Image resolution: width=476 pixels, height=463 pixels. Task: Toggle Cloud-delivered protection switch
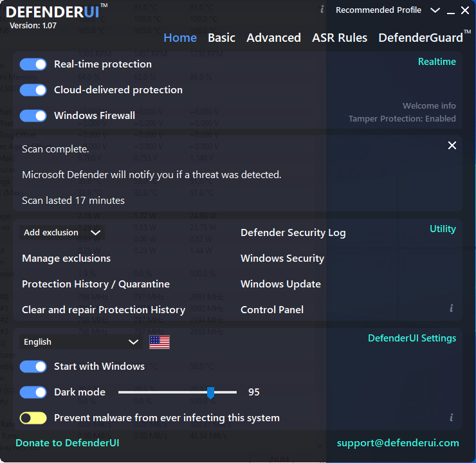[x=33, y=90]
